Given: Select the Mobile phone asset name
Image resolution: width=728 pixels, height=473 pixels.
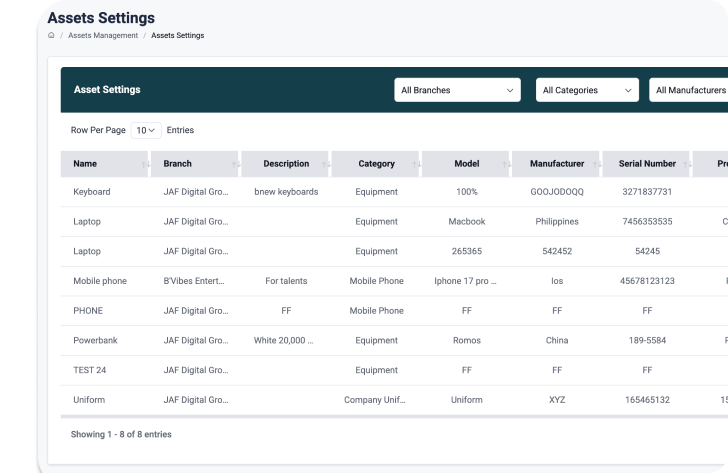Looking at the screenshot, I should [x=100, y=281].
